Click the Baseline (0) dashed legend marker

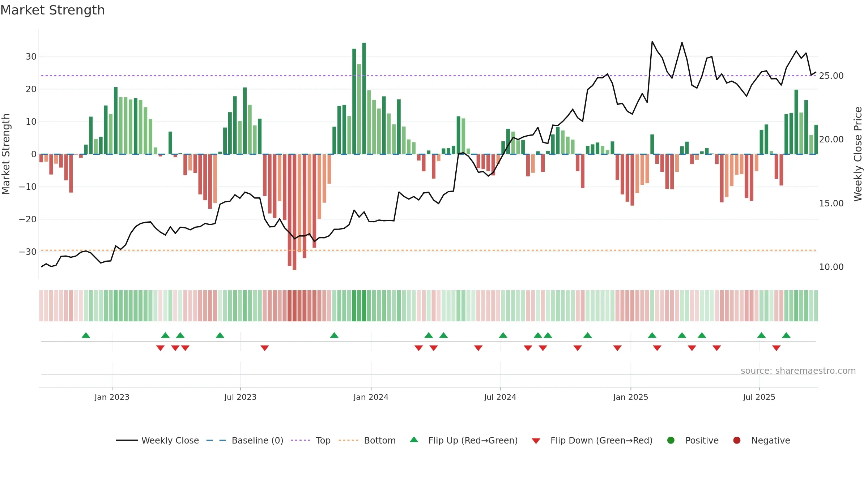216,440
